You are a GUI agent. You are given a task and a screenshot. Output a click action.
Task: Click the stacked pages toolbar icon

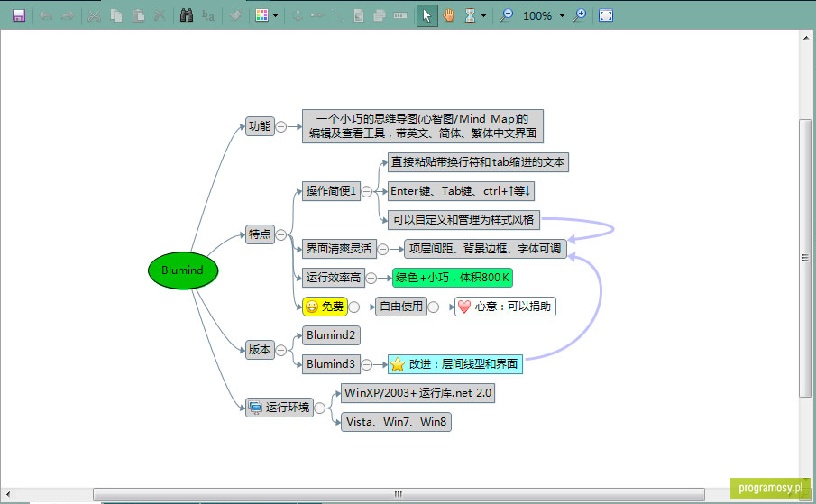click(x=380, y=15)
